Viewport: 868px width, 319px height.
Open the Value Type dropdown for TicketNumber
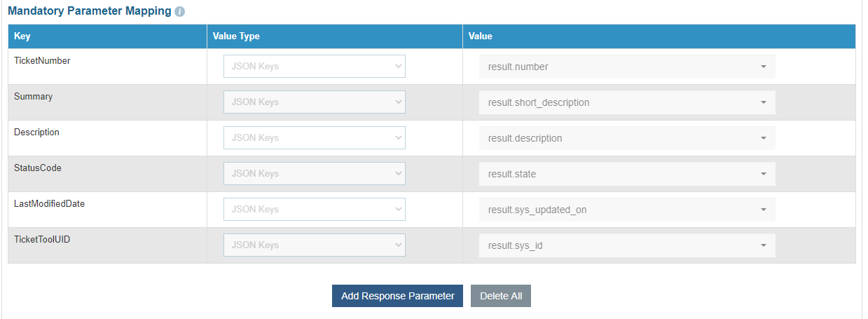[314, 67]
